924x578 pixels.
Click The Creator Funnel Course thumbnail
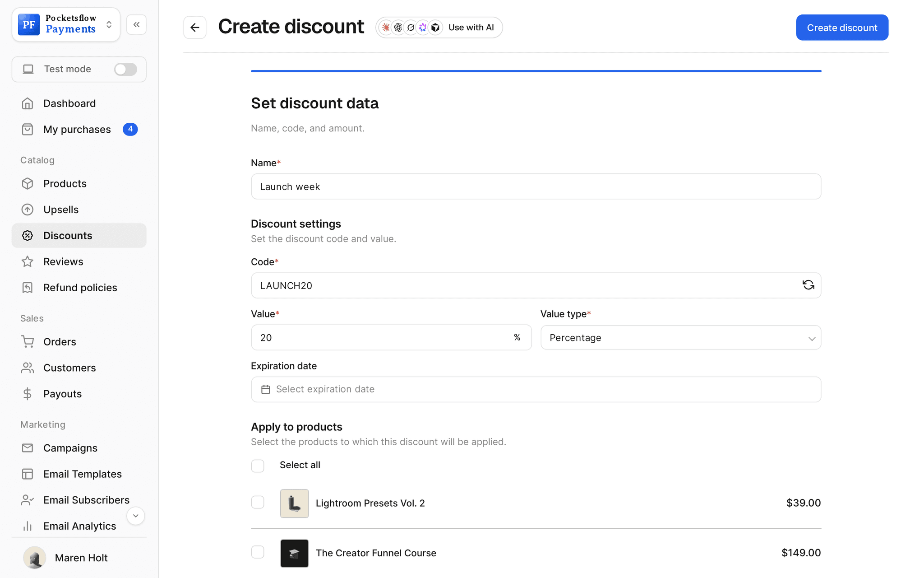[x=294, y=553]
